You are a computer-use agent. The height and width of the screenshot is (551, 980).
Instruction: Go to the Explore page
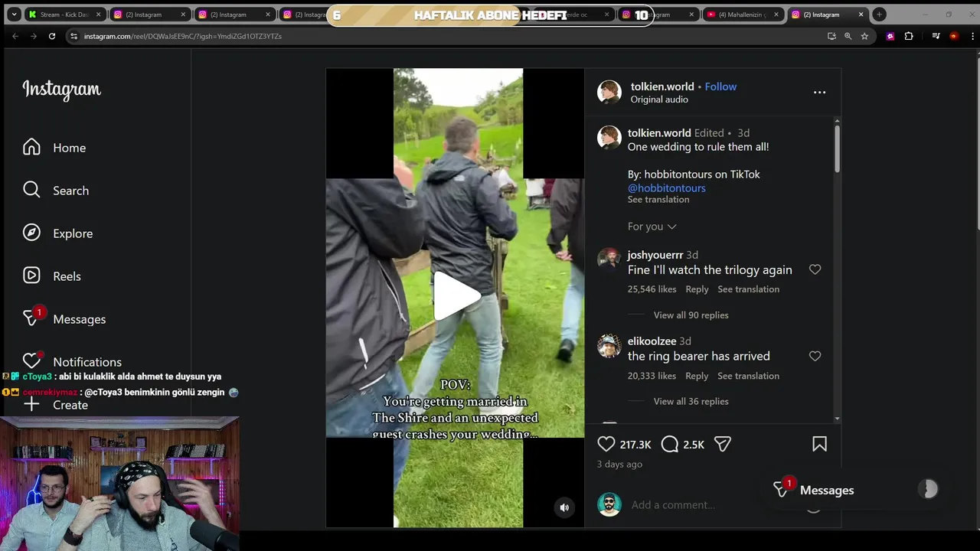coord(57,233)
